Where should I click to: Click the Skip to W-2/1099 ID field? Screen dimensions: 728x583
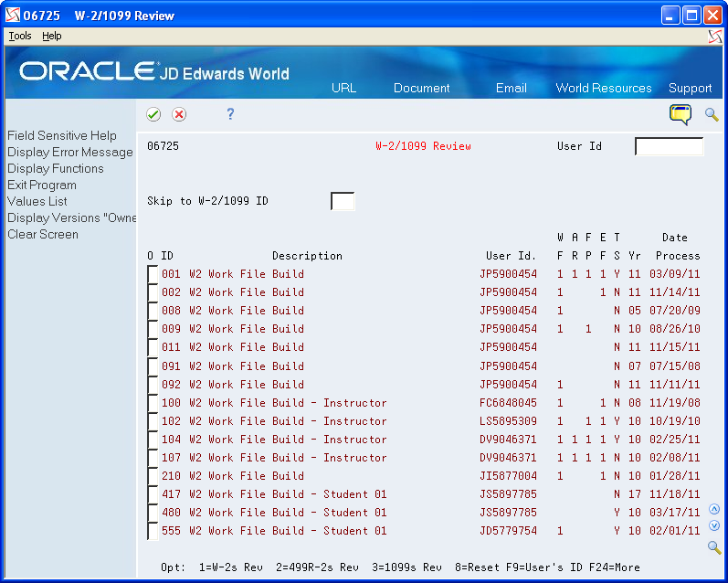343,201
